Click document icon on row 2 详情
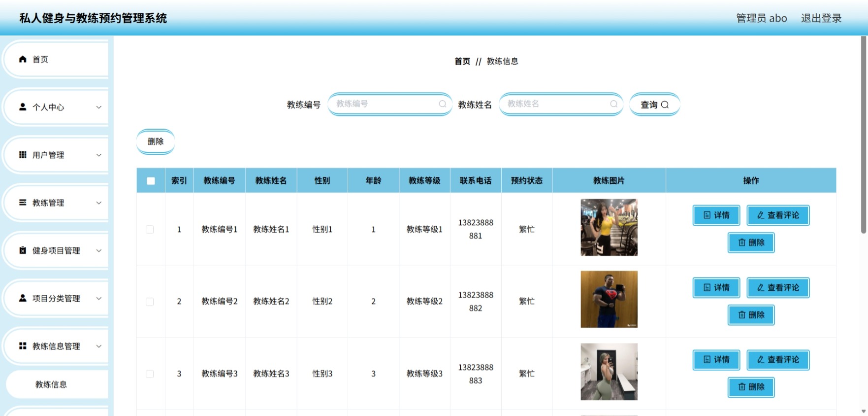This screenshot has width=868, height=416. click(707, 288)
